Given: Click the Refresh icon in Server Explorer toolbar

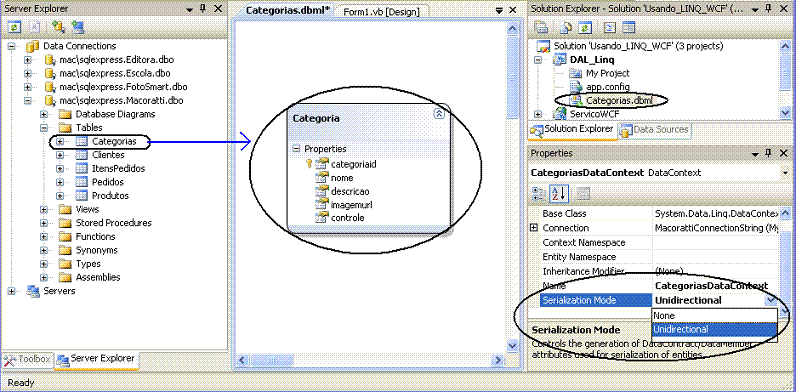Looking at the screenshot, I should 14,26.
